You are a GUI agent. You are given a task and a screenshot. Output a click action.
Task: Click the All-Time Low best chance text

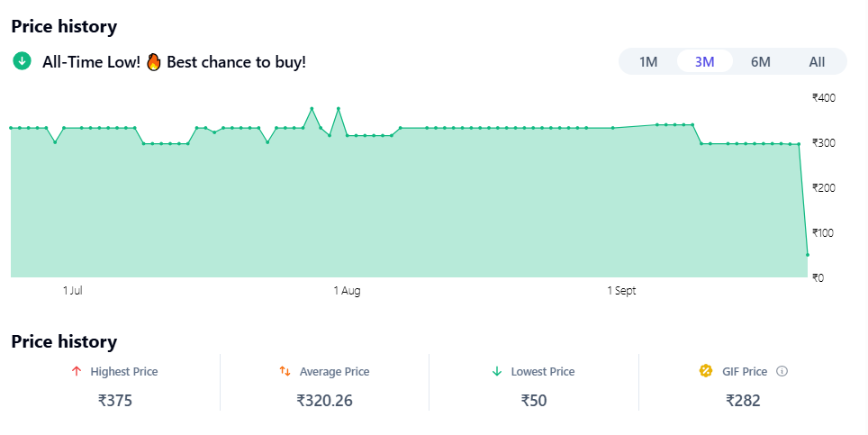coord(175,61)
